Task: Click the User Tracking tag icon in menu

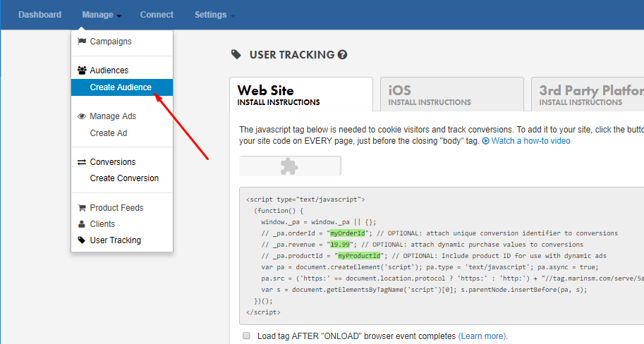Action: tap(82, 240)
